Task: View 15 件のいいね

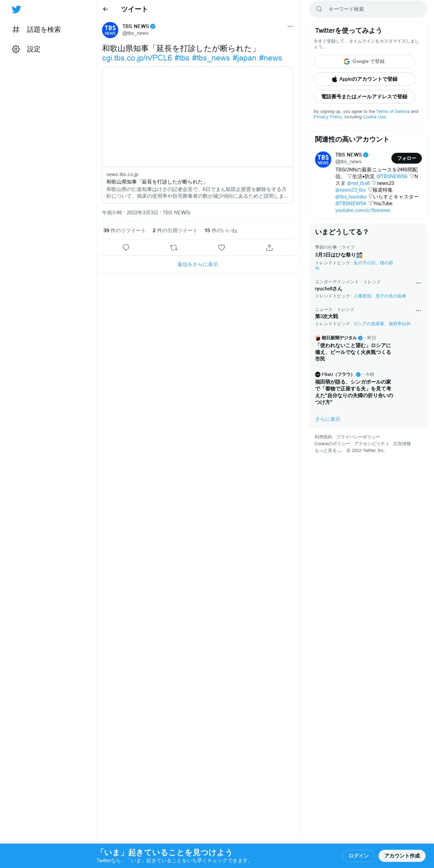Action: [221, 231]
